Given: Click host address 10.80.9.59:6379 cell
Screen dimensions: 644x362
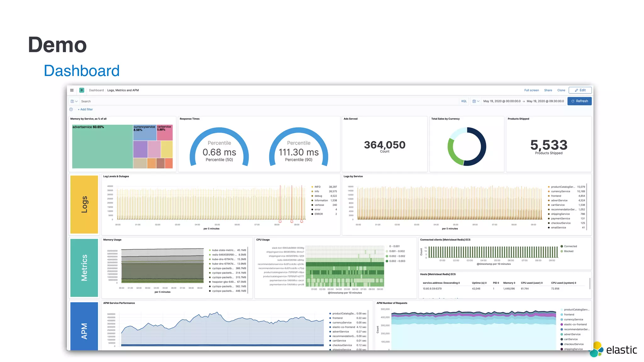Looking at the screenshot, I should tap(432, 289).
